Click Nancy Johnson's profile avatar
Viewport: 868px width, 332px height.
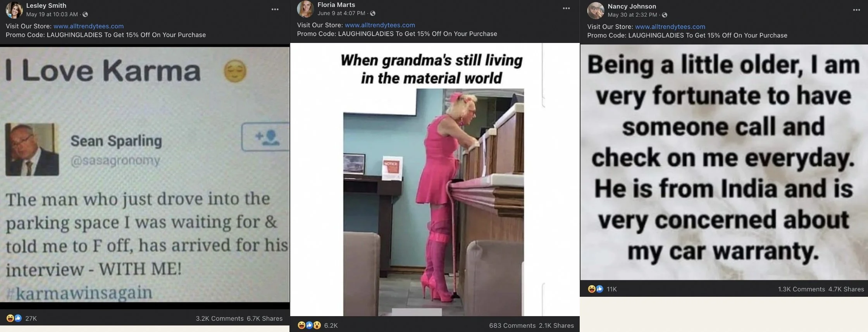pyautogui.click(x=596, y=10)
